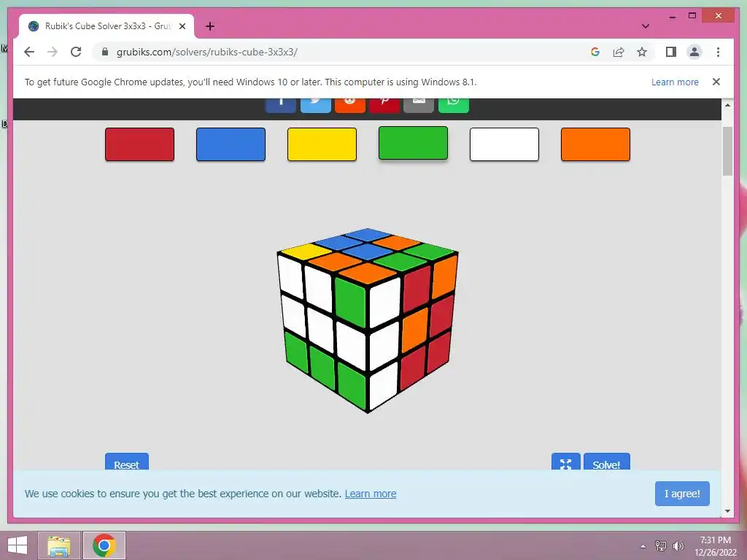The height and width of the screenshot is (560, 747).
Task: Click Chrome icon in taskbar
Action: [104, 545]
